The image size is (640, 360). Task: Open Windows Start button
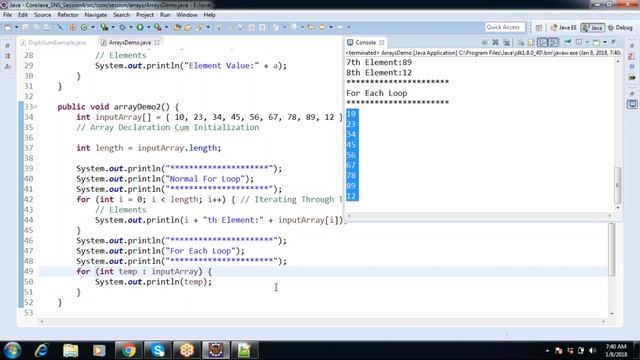(x=12, y=350)
